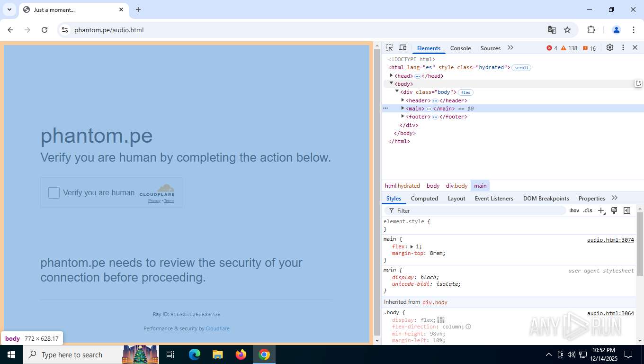Collapse the div class body node
Image resolution: width=644 pixels, height=364 pixels.
point(397,91)
